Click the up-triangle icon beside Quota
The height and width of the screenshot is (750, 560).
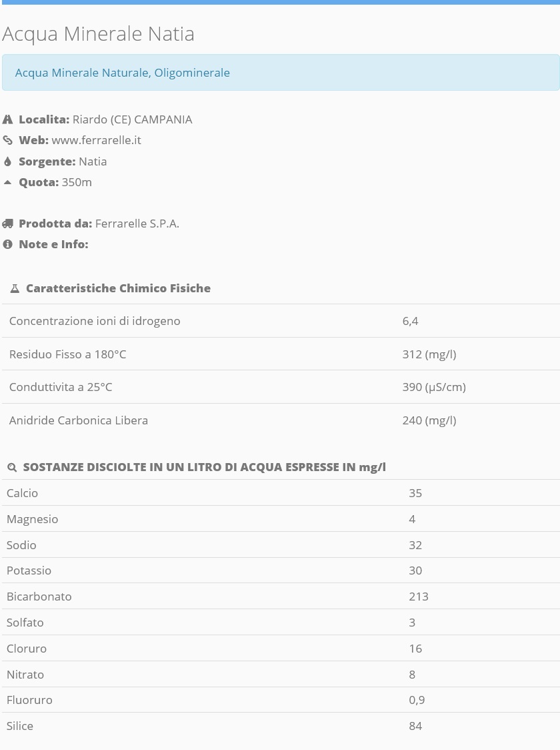[7, 182]
